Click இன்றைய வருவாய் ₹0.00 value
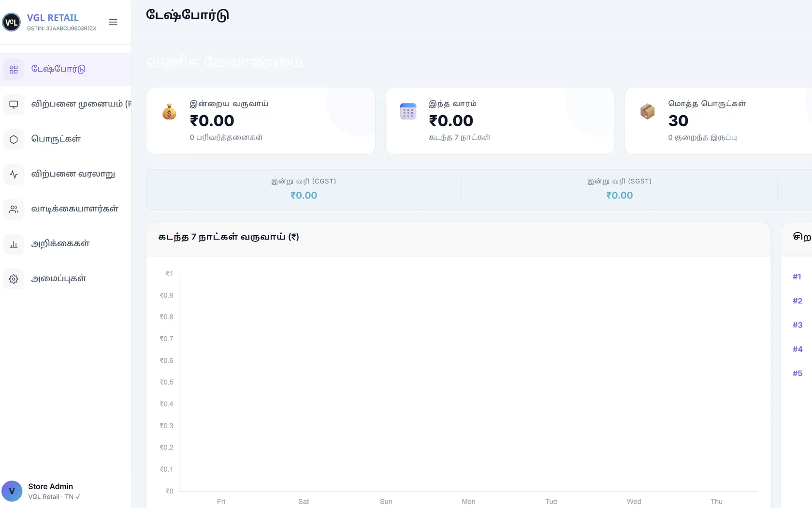 click(x=212, y=120)
